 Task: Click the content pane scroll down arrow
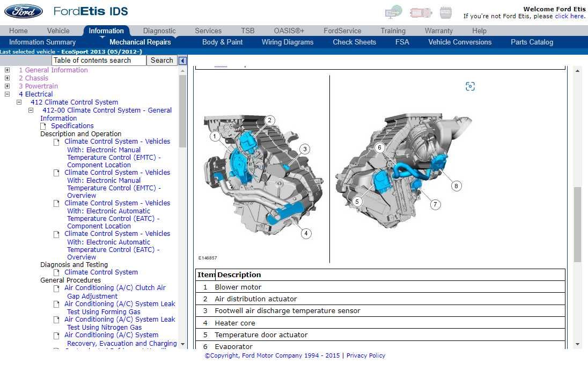(577, 344)
